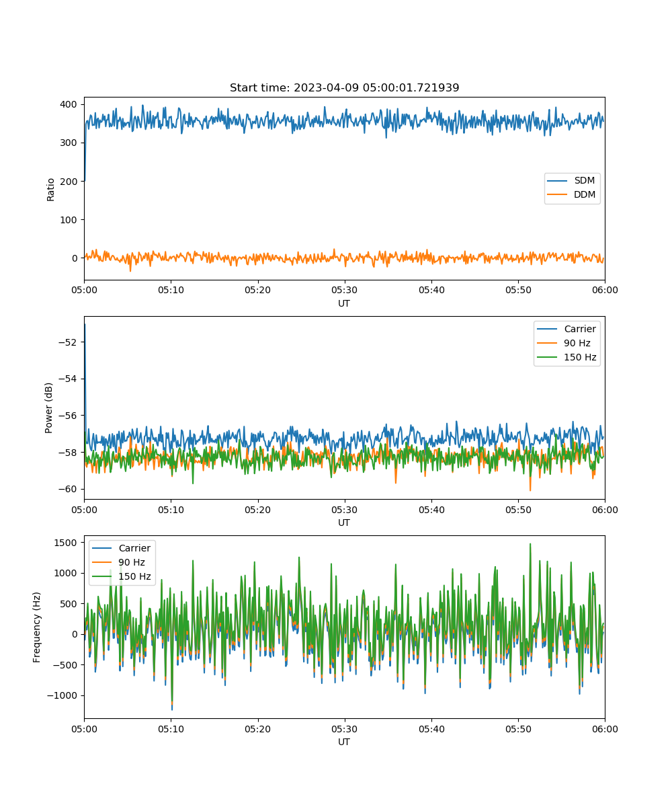
Task: Click the "05:30" tick under the Frequency plot
Action: pos(345,729)
